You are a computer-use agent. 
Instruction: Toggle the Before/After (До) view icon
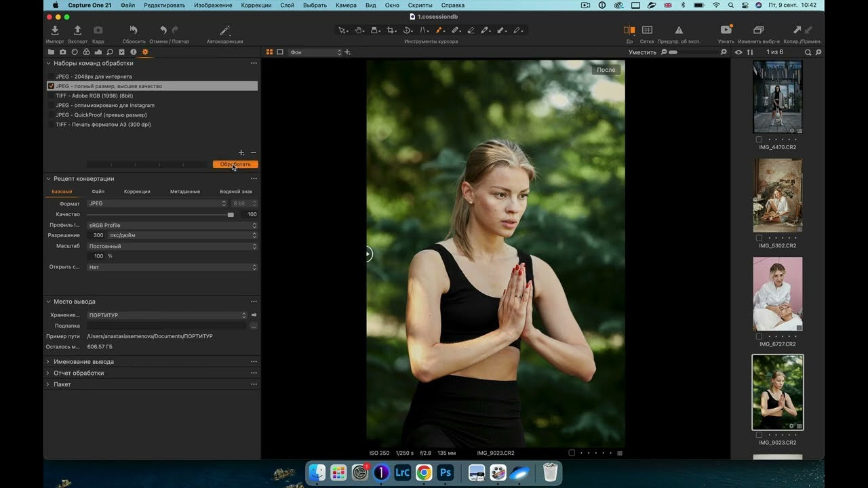pos(629,30)
